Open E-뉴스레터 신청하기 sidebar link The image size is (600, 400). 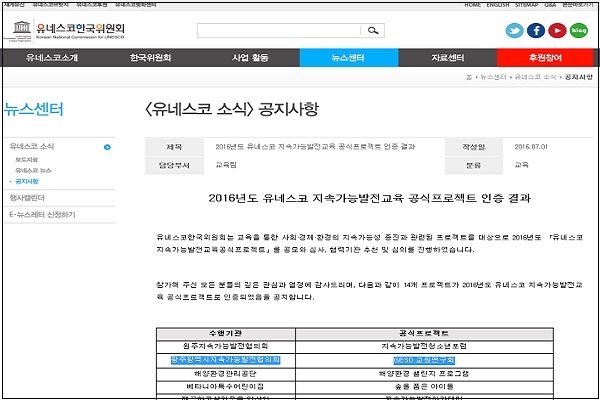42,215
